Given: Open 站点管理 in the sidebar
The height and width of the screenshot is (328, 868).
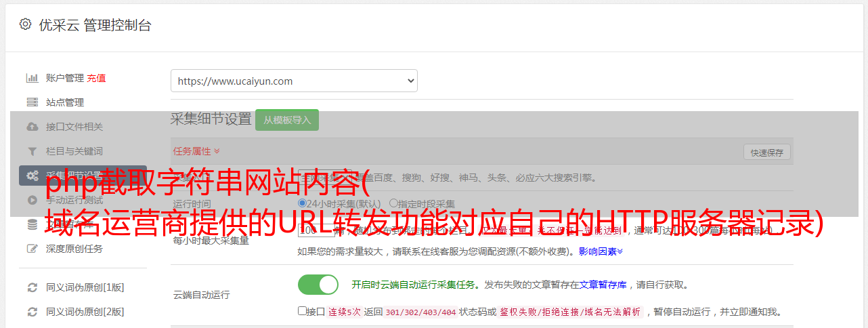Looking at the screenshot, I should tap(65, 102).
